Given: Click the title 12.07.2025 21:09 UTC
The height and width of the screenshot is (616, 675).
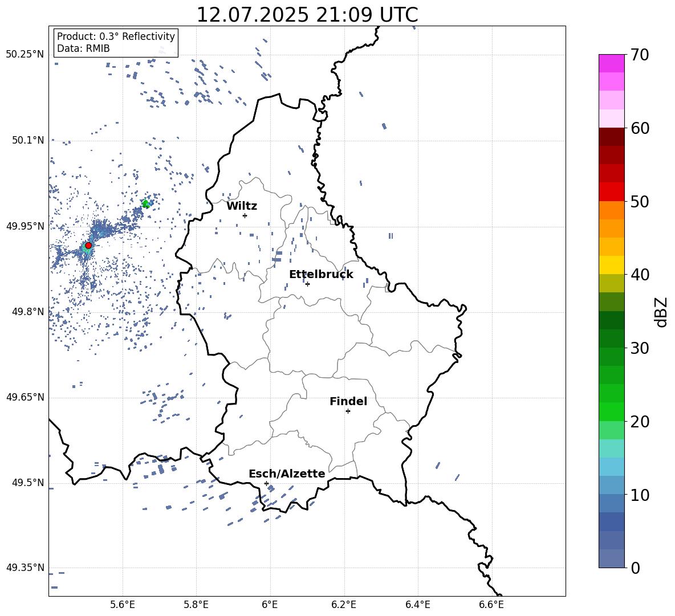Looking at the screenshot, I should pos(307,15).
